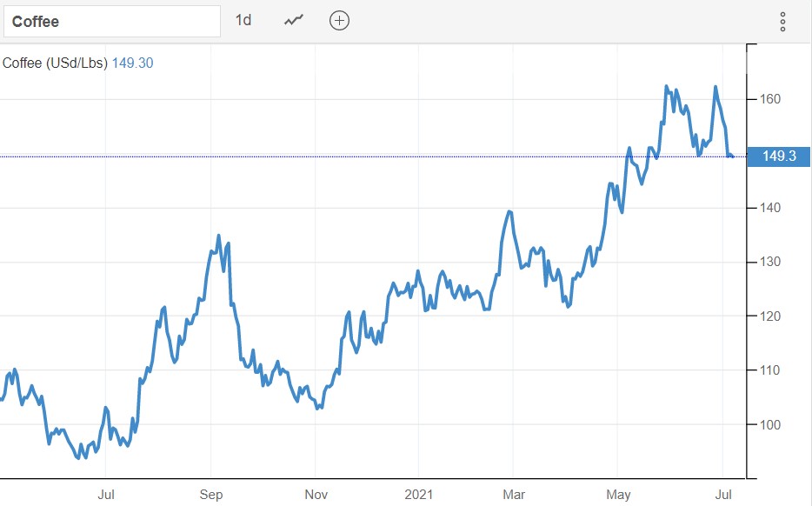Click the Coffee symbol search field
812x506 pixels.
pyautogui.click(x=111, y=21)
